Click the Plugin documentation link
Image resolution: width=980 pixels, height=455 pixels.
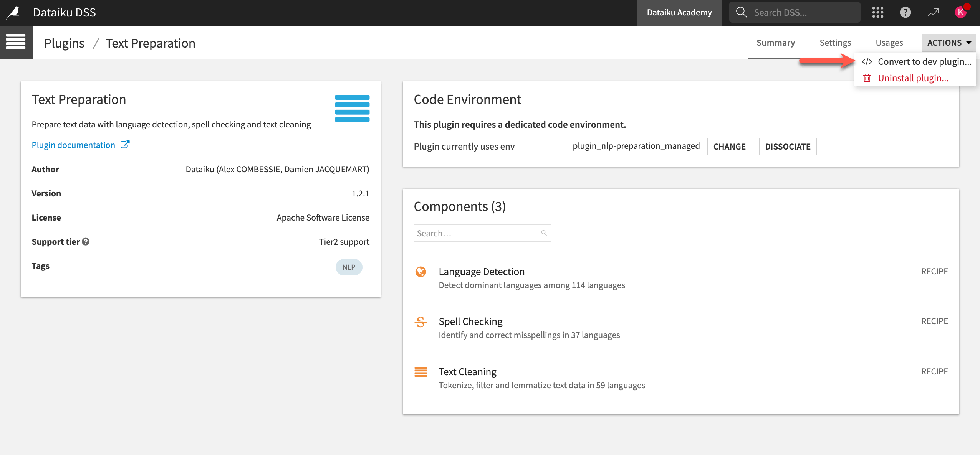81,144
